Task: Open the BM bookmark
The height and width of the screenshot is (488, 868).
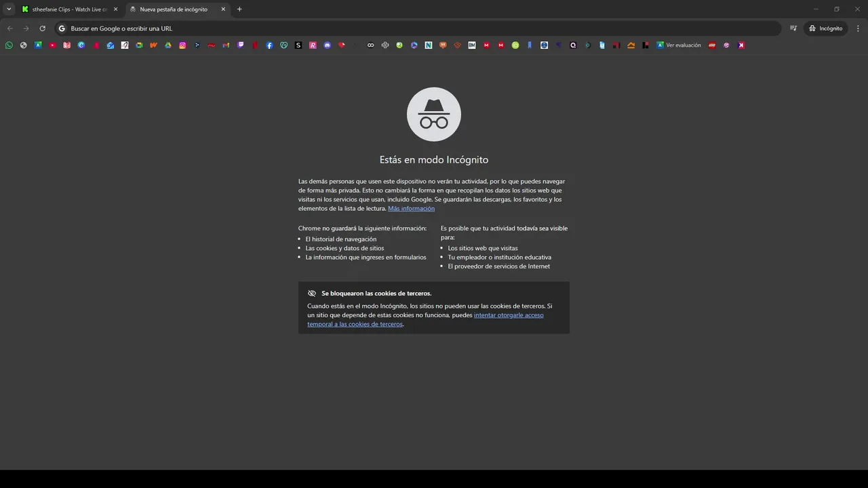Action: [x=472, y=45]
